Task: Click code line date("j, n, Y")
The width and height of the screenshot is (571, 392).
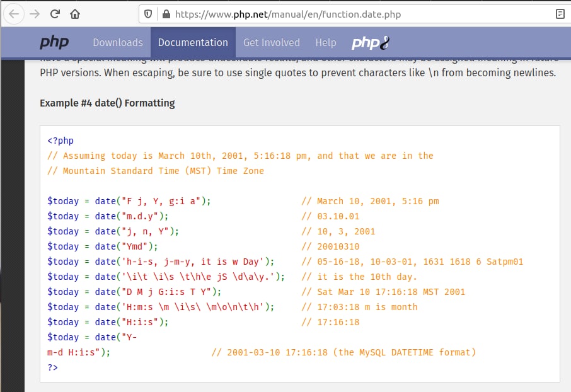Action: (113, 231)
